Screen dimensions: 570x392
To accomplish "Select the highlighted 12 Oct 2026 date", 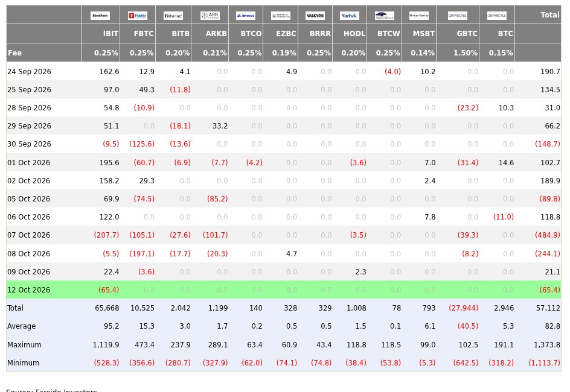I will pos(29,290).
